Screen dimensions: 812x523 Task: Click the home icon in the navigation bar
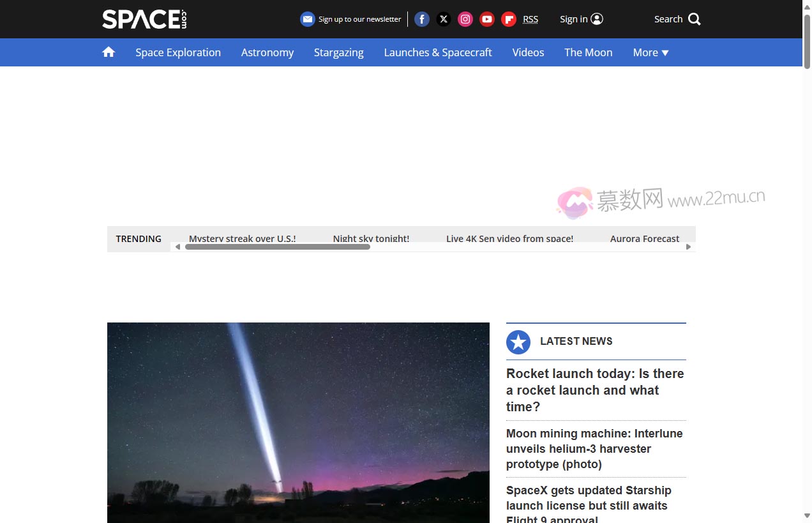coord(108,52)
